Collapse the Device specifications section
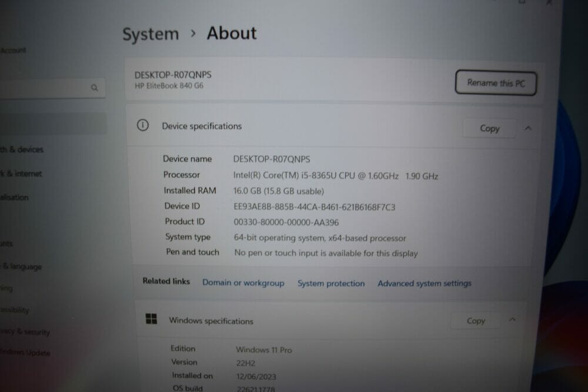 click(528, 129)
